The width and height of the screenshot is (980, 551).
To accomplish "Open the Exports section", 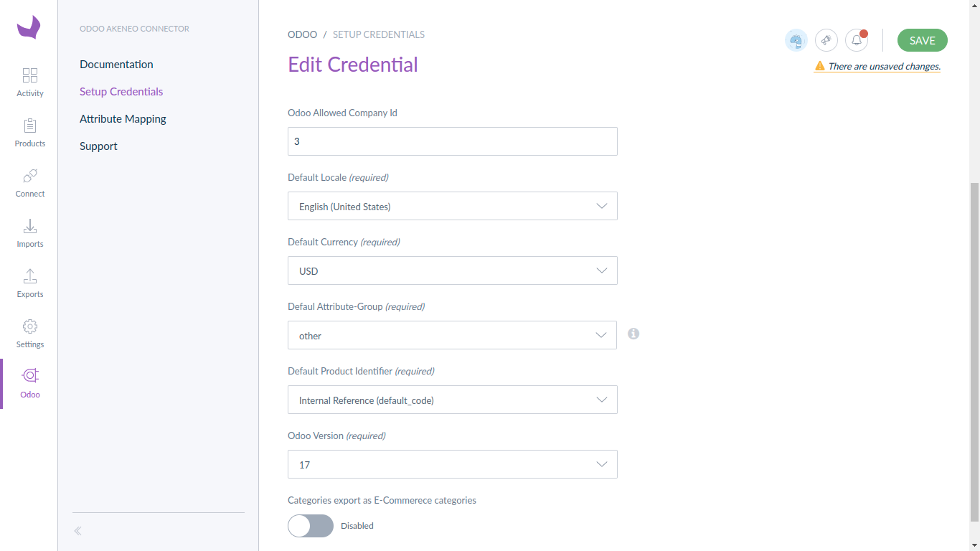I will point(29,283).
